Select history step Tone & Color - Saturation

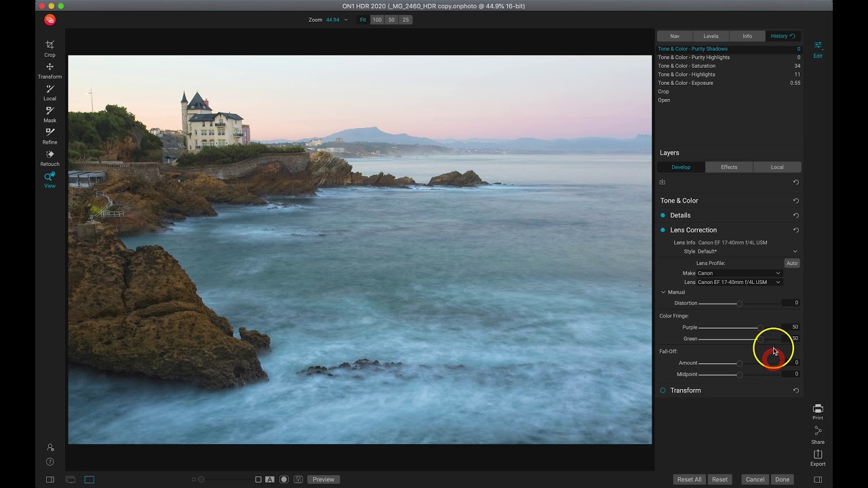729,66
